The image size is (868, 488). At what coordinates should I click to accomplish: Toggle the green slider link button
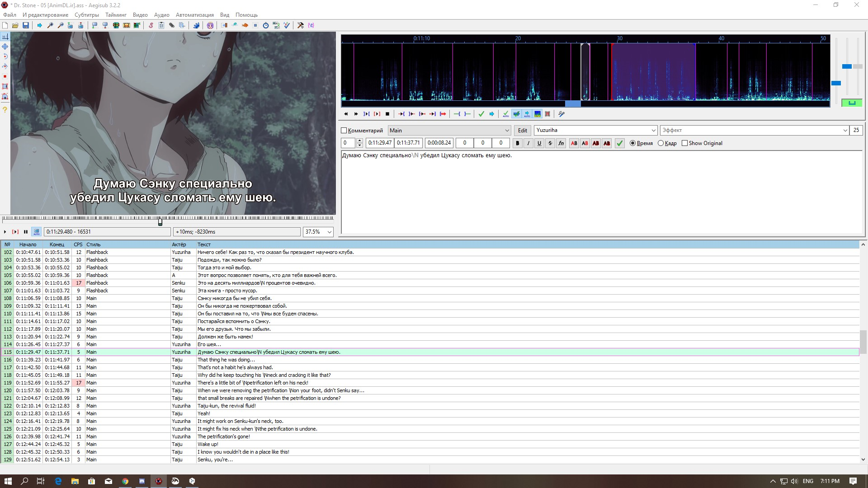[852, 103]
